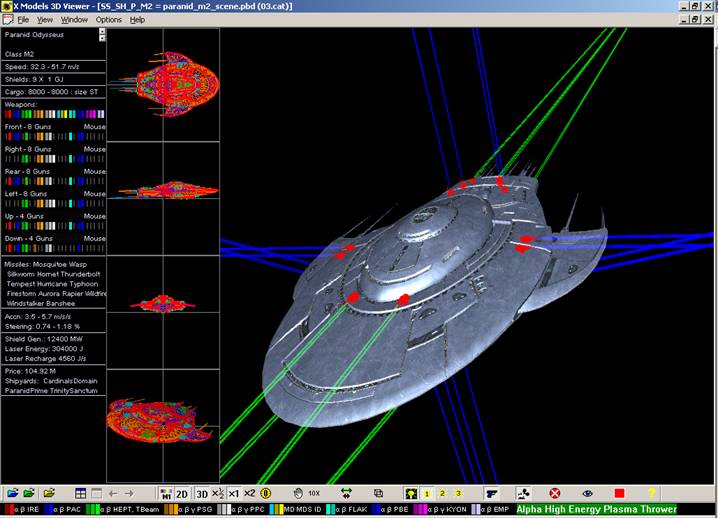Image resolution: width=718 pixels, height=518 pixels.
Task: Open the Options menu
Action: (108, 19)
